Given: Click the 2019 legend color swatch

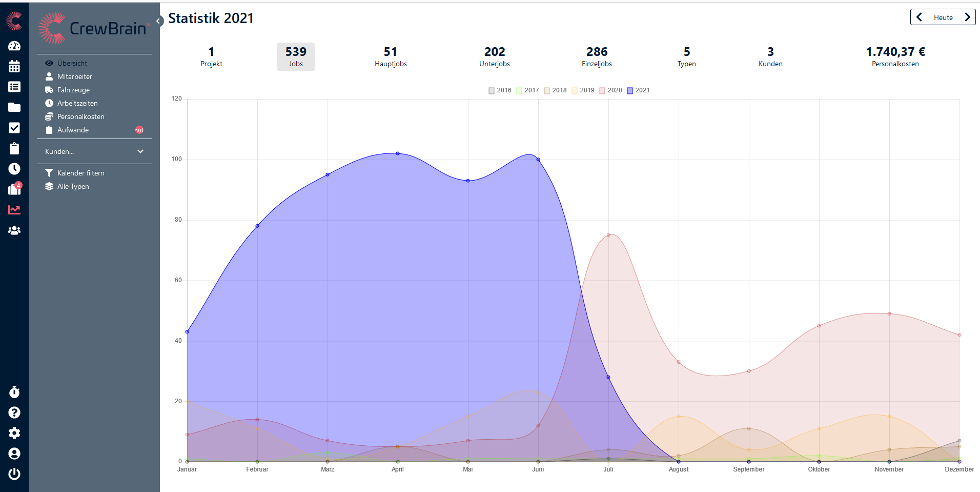Looking at the screenshot, I should (575, 91).
